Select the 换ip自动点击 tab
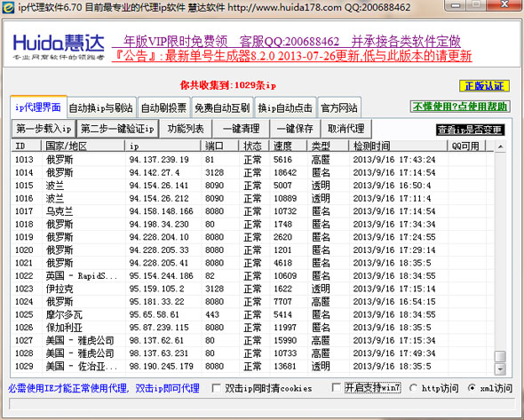This screenshot has width=524, height=420. [285, 107]
